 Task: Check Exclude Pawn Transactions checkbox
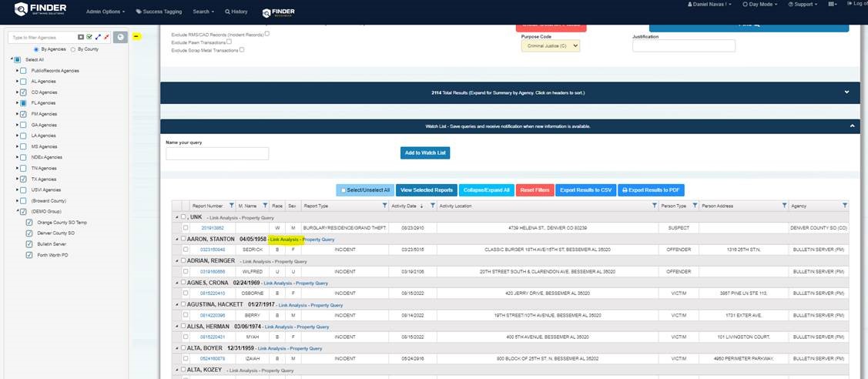(x=230, y=42)
